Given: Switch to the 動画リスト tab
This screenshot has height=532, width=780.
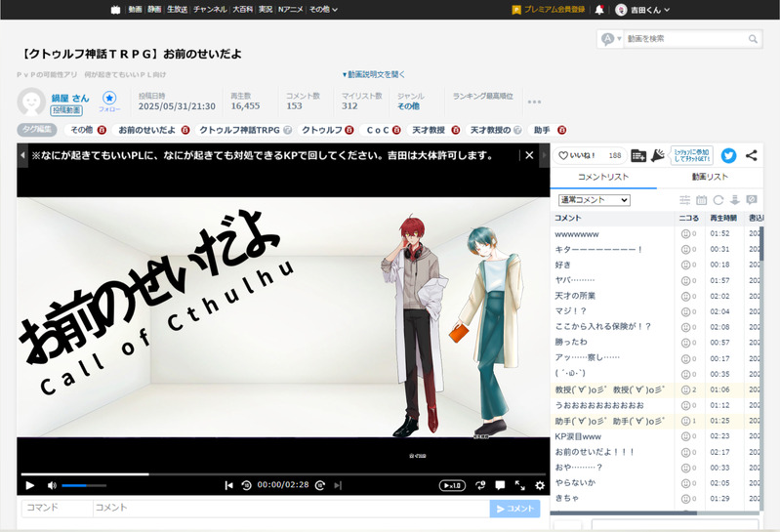Looking at the screenshot, I should [710, 177].
